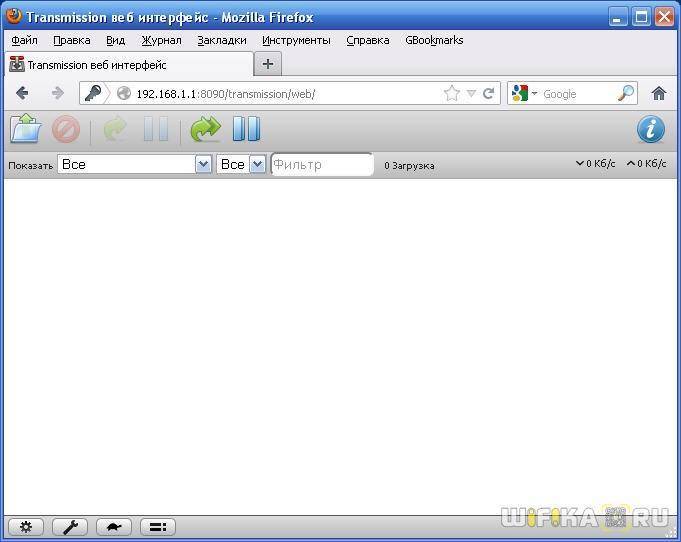Click the key identity icon in address bar

point(93,93)
